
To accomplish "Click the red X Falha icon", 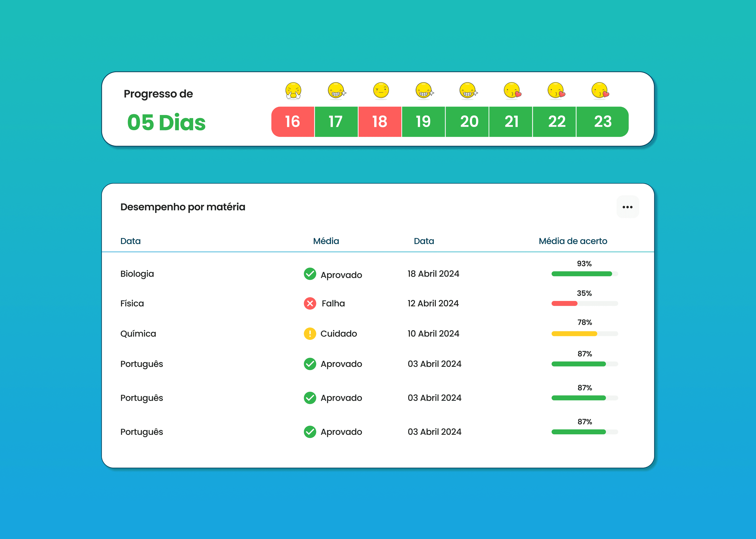I will click(x=310, y=303).
